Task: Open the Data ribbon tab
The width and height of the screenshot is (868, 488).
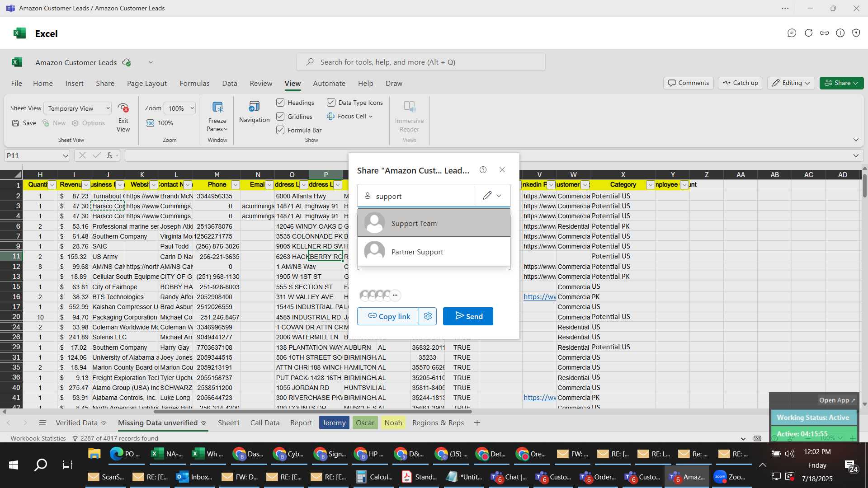Action: (230, 84)
